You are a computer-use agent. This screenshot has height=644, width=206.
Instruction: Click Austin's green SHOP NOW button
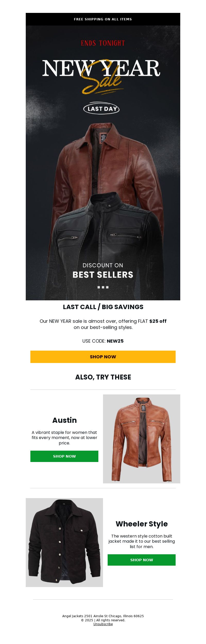[x=64, y=456]
